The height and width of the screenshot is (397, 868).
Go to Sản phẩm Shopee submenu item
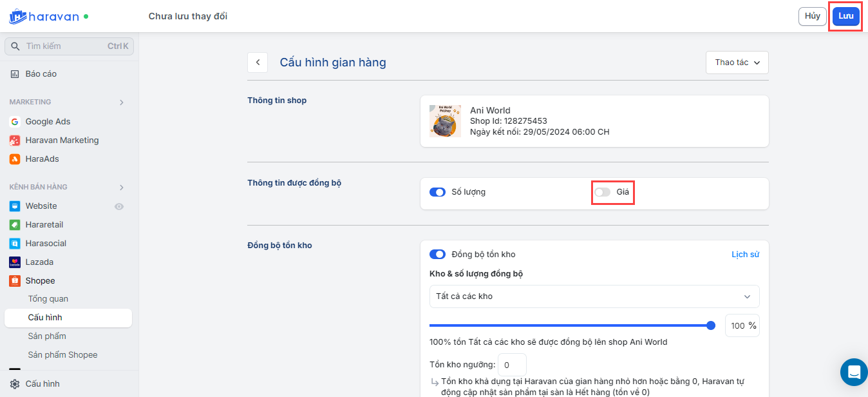click(62, 354)
